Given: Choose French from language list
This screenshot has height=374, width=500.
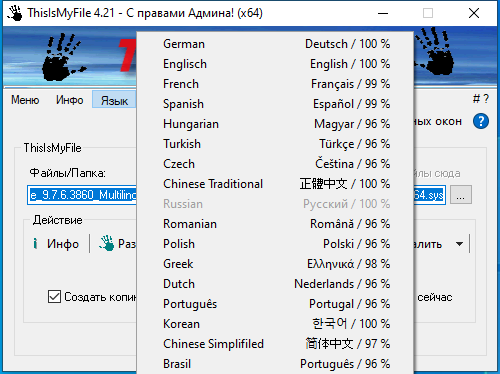Looking at the screenshot, I should [x=275, y=84].
